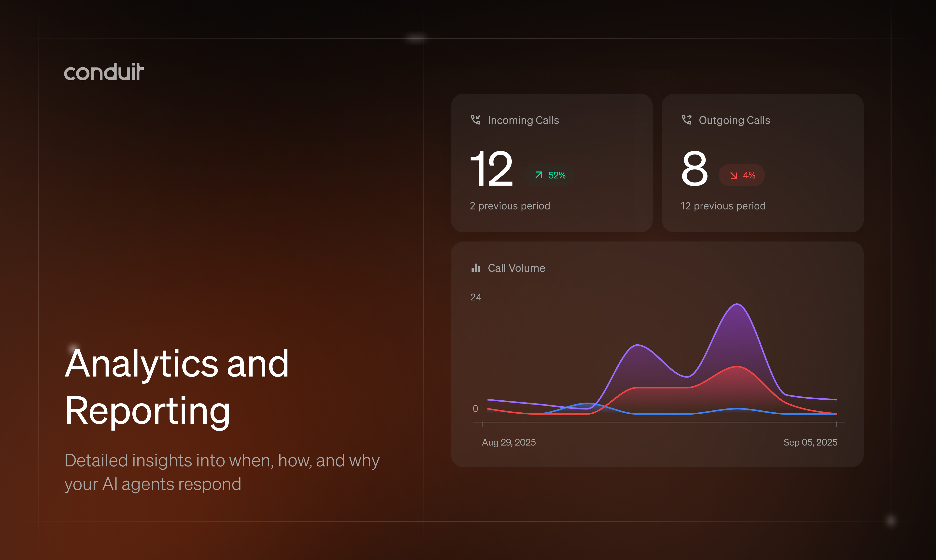Click the Call Volume title
Viewport: 936px width, 560px height.
tap(516, 268)
